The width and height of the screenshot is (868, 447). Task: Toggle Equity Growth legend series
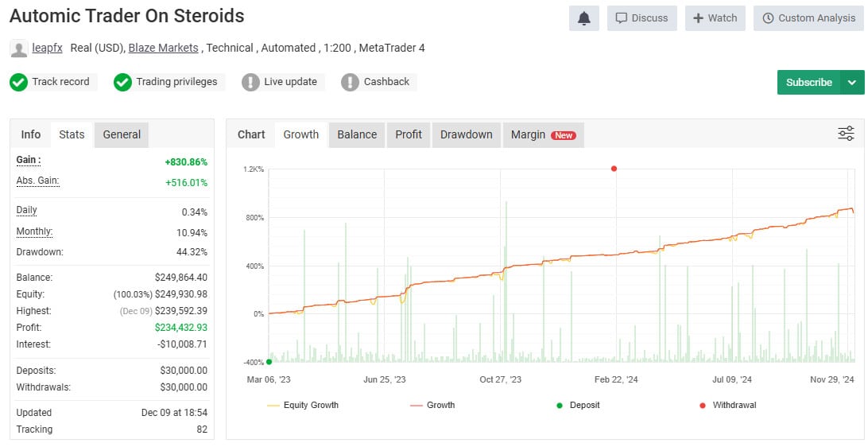[303, 405]
